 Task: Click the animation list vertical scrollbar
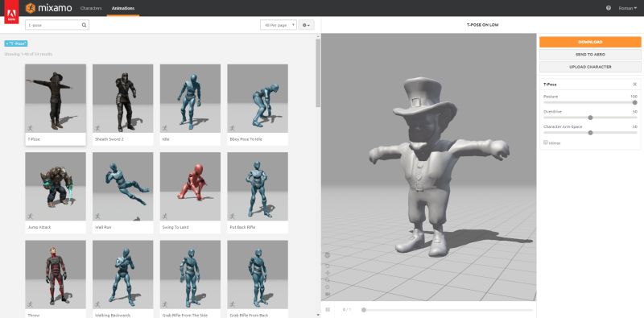tap(318, 73)
